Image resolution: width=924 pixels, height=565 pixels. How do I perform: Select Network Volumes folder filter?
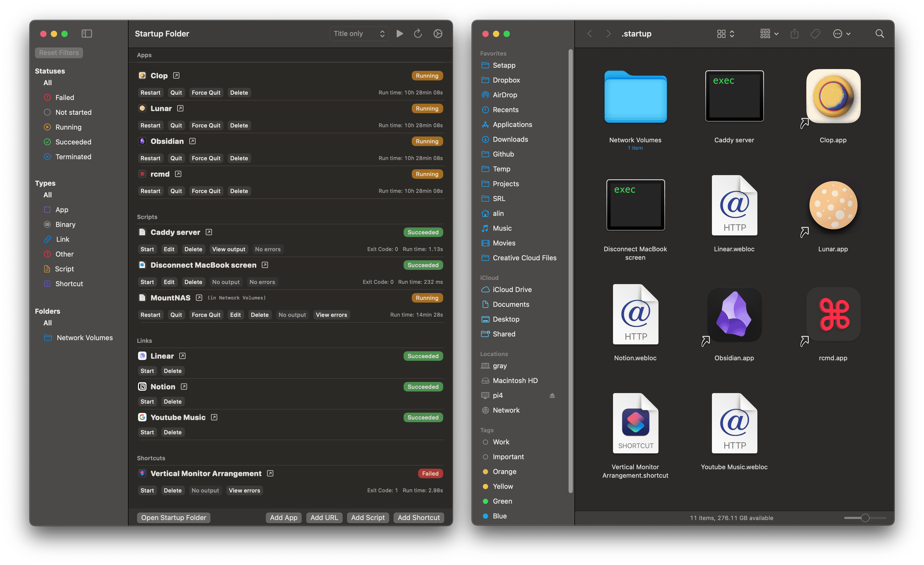84,338
